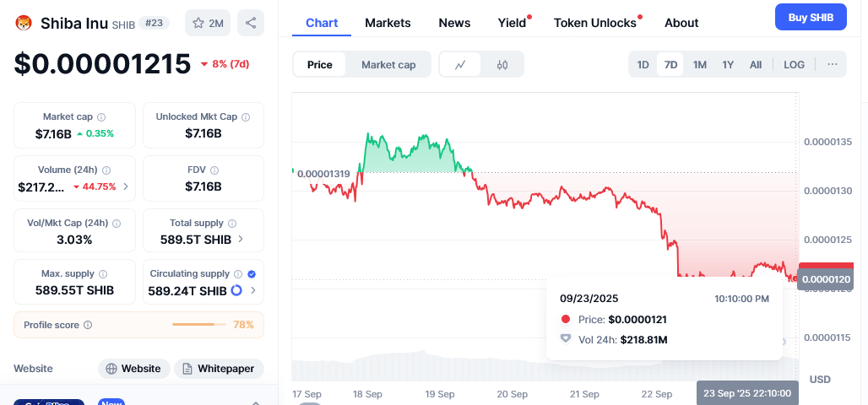Click Volume (24h) info icon
Viewport: 868px width, 405px height.
pos(106,170)
